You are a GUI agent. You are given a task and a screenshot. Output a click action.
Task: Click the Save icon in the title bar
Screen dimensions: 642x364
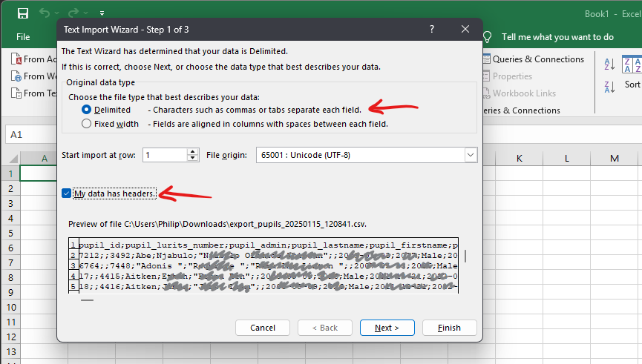point(23,13)
